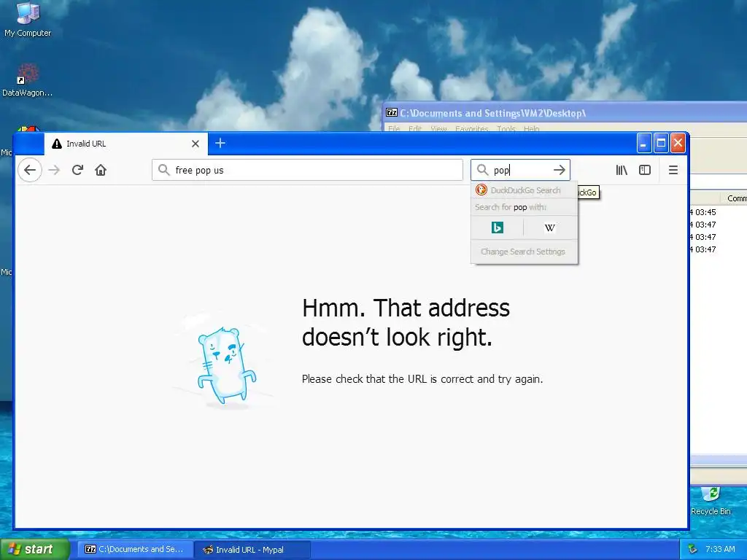Click the 7-Zip window title bar
This screenshot has height=560, width=747.
pyautogui.click(x=565, y=113)
